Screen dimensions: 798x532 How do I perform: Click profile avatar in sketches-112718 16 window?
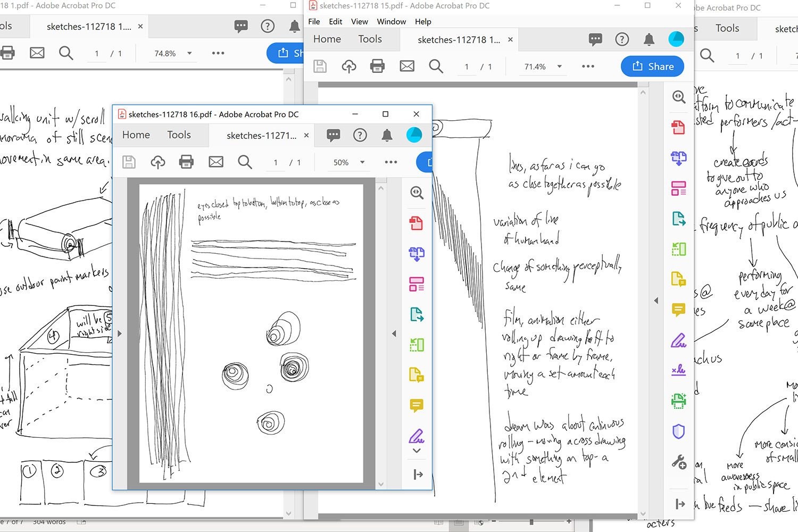[x=414, y=135]
